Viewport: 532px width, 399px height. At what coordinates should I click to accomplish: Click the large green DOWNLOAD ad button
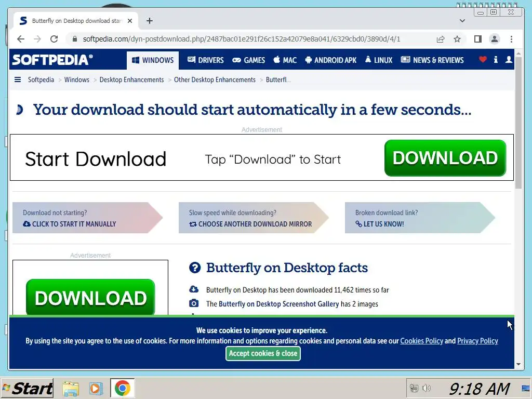[445, 158]
